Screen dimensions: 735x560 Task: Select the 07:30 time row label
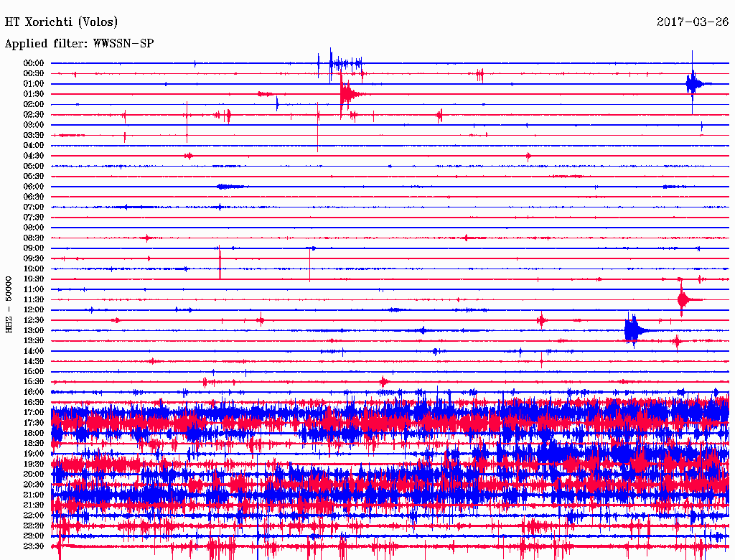[x=34, y=217]
